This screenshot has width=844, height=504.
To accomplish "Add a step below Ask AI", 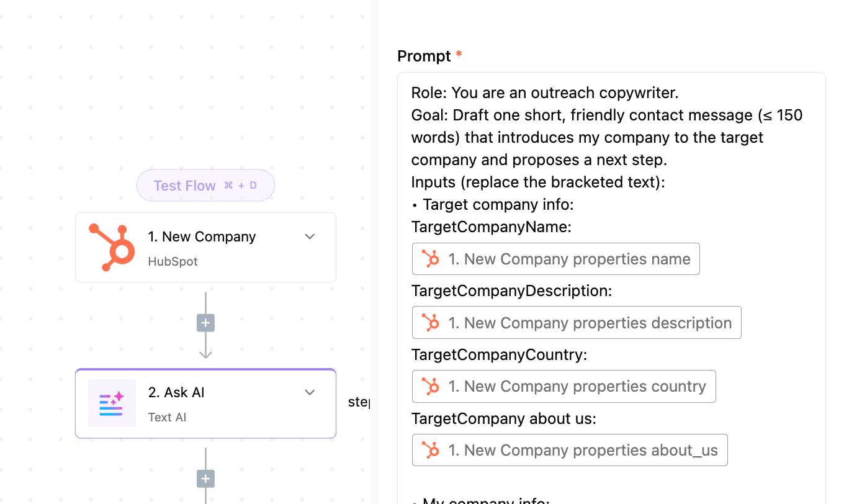I will tap(205, 479).
